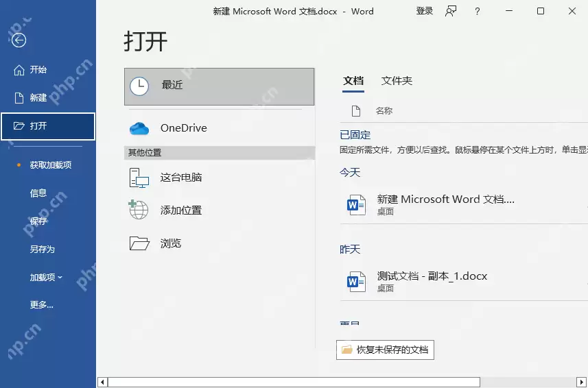Switch to the 文档 tab
588x388 pixels.
coord(353,81)
